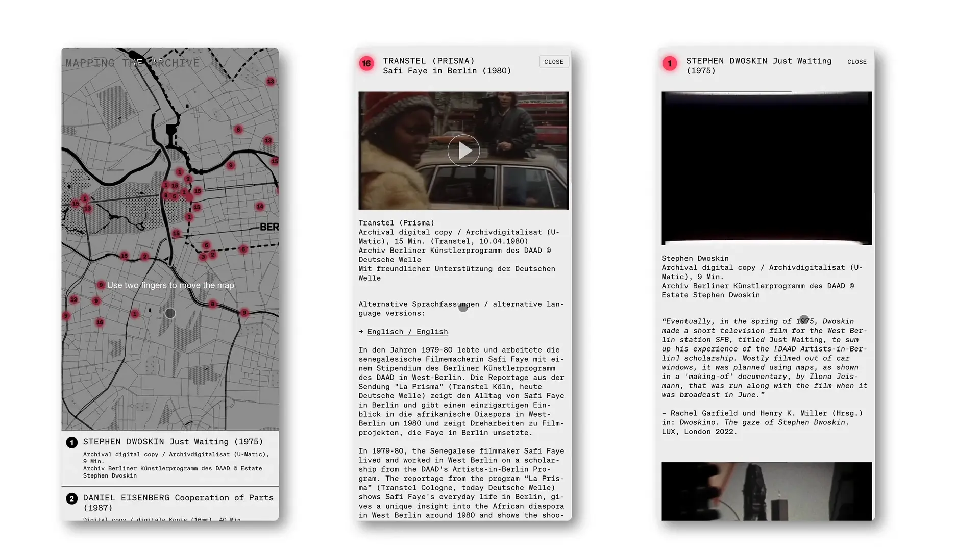
Task: Open map marker number 12
Action: tap(73, 299)
